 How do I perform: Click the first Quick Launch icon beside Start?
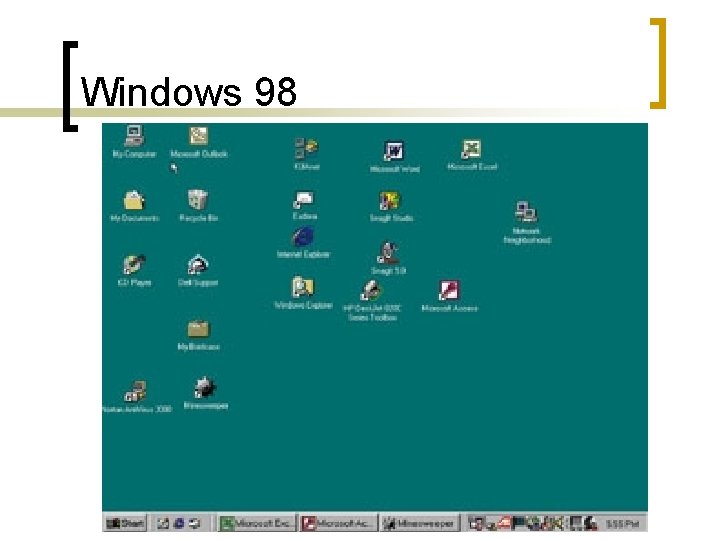click(163, 523)
